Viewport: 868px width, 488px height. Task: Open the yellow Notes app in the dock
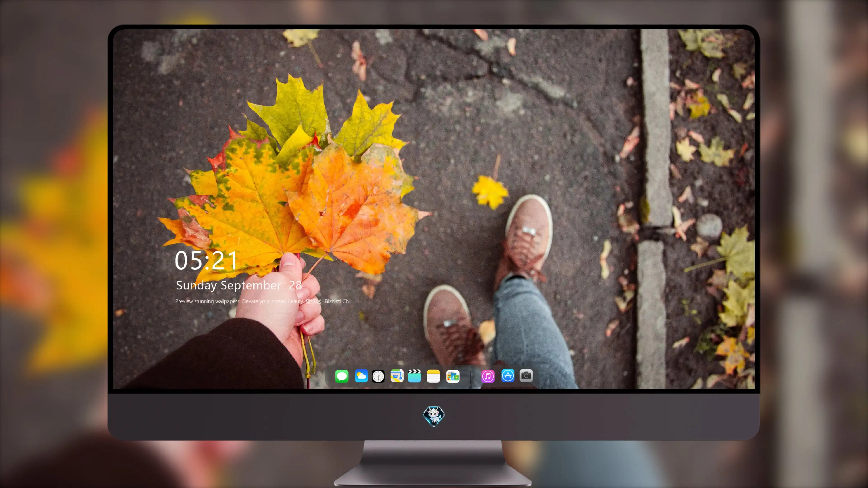[433, 376]
